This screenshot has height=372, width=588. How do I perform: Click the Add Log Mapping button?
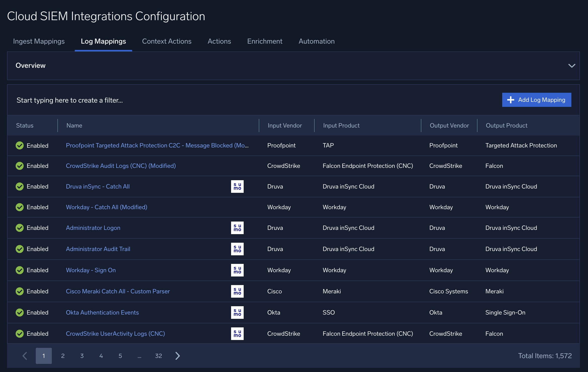(x=537, y=100)
